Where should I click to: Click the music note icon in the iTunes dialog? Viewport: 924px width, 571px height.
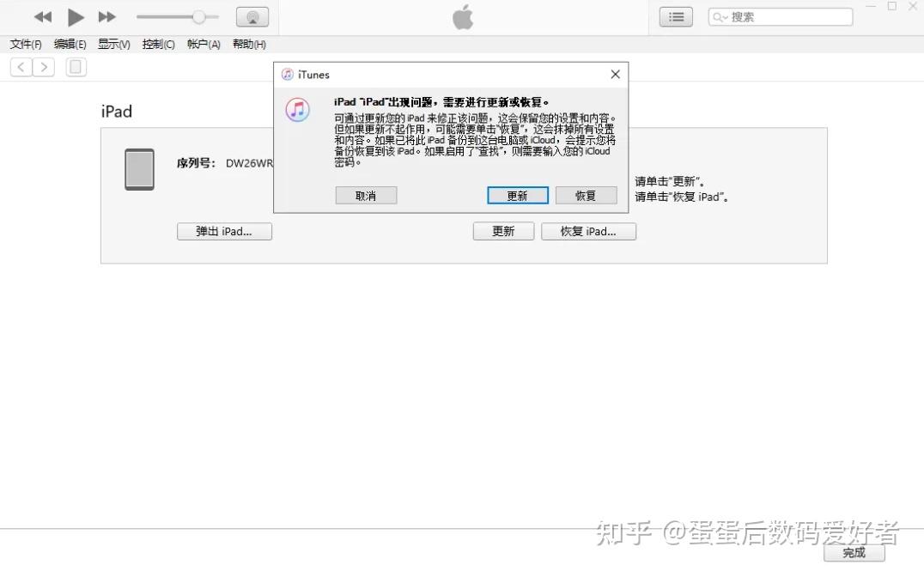[296, 110]
